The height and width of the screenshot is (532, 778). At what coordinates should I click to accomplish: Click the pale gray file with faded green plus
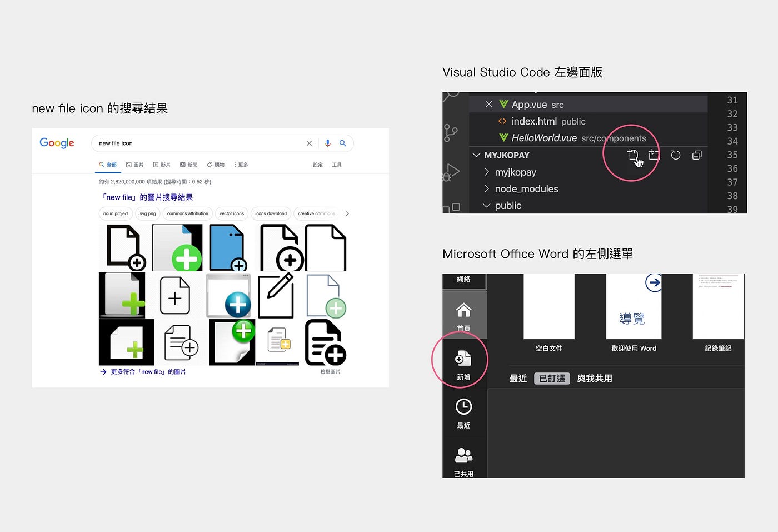tap(326, 296)
